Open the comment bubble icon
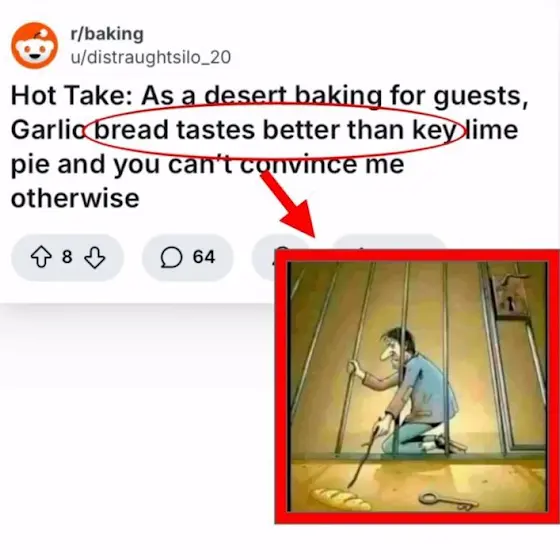Screen dimensions: 560x560 (x=171, y=257)
